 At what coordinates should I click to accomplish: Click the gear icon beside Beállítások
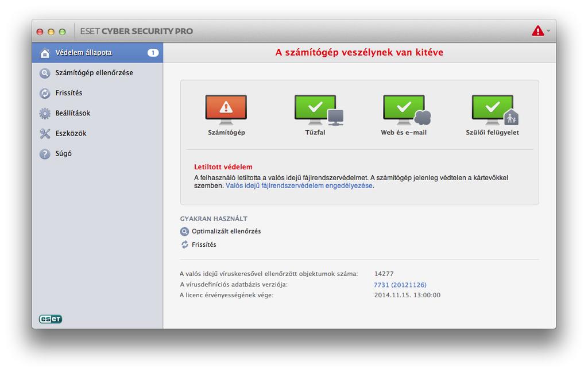click(45, 113)
